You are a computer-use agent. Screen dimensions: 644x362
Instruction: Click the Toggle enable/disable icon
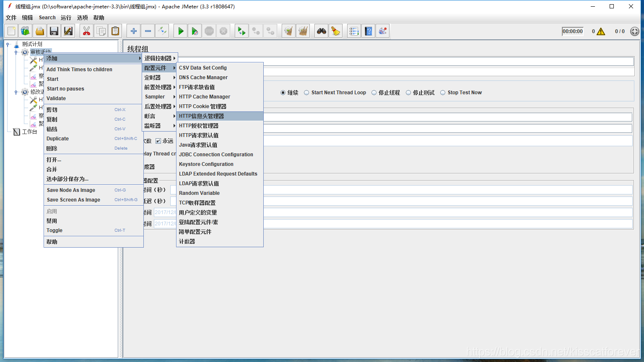(162, 31)
